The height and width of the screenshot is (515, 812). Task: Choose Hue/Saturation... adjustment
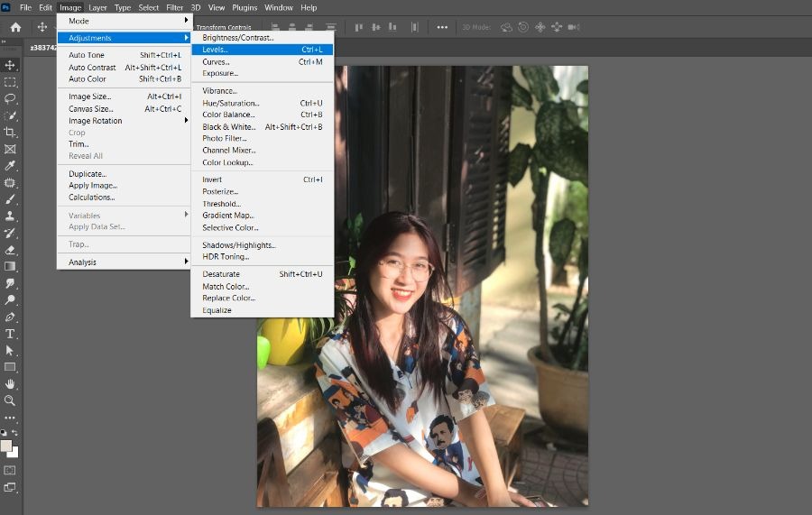[x=263, y=103]
